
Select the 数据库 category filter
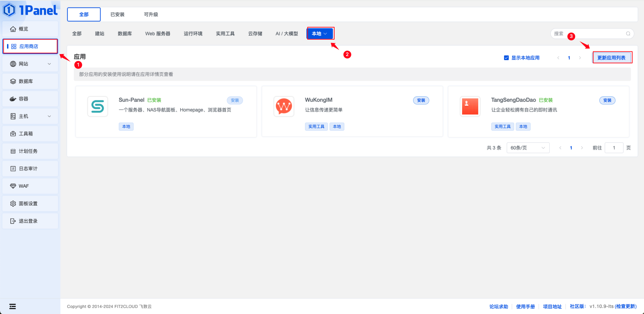125,34
